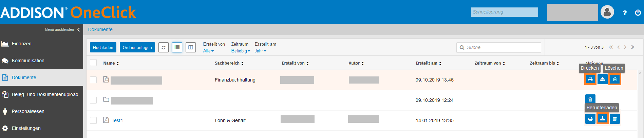Open help question mark icon
The height and width of the screenshot is (138, 644).
(625, 13)
